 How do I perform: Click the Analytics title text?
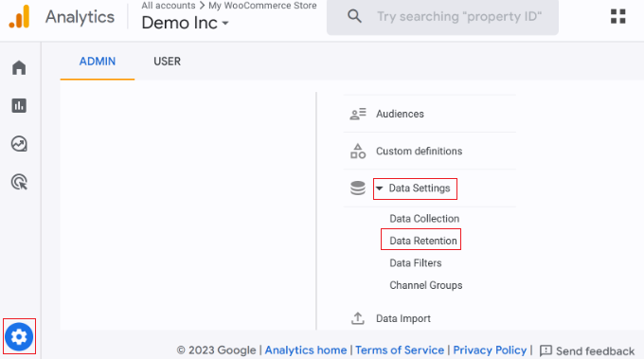point(80,17)
